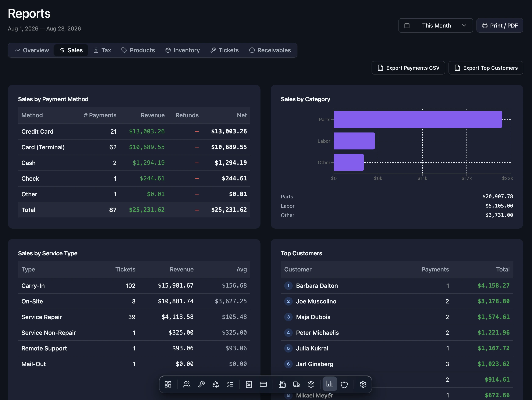
Task: Select the Check payment method row
Action: click(x=134, y=179)
